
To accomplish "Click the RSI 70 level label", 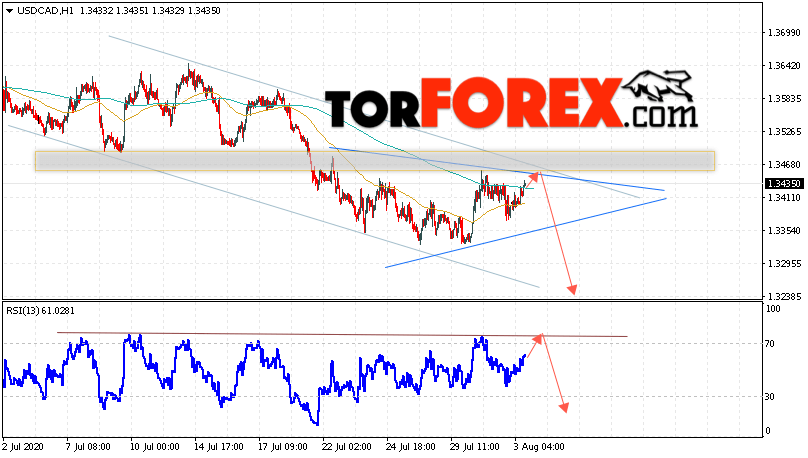I will [x=770, y=344].
